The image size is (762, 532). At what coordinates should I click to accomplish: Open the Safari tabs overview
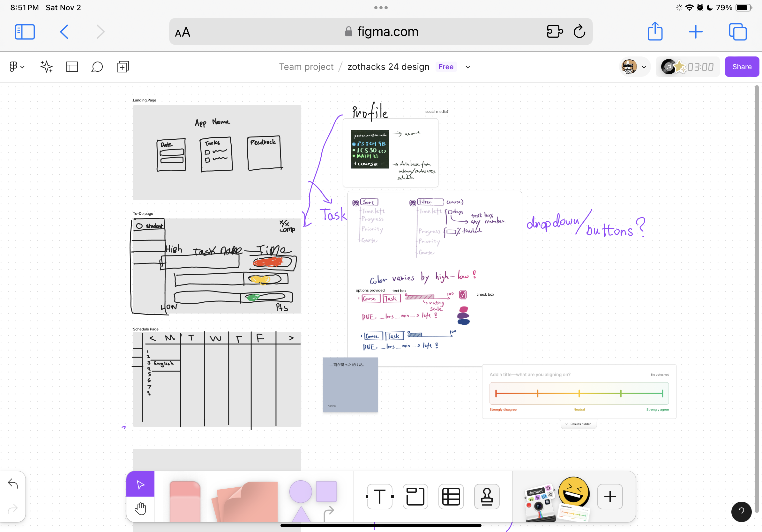click(737, 32)
